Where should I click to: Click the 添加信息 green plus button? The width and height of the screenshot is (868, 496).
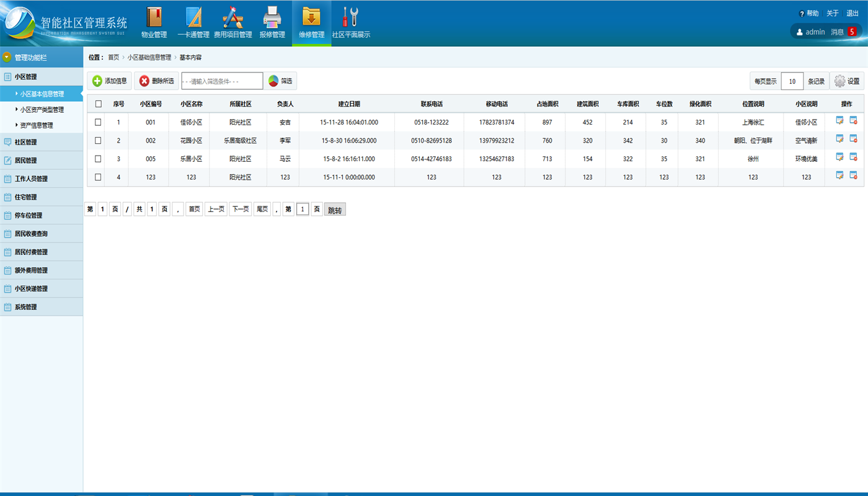[x=110, y=81]
